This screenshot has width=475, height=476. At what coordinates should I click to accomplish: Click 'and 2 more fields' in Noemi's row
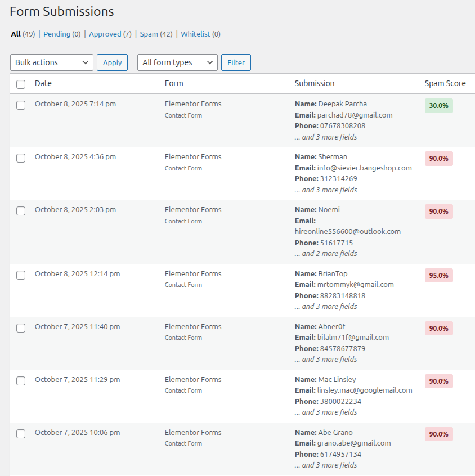[x=326, y=254]
